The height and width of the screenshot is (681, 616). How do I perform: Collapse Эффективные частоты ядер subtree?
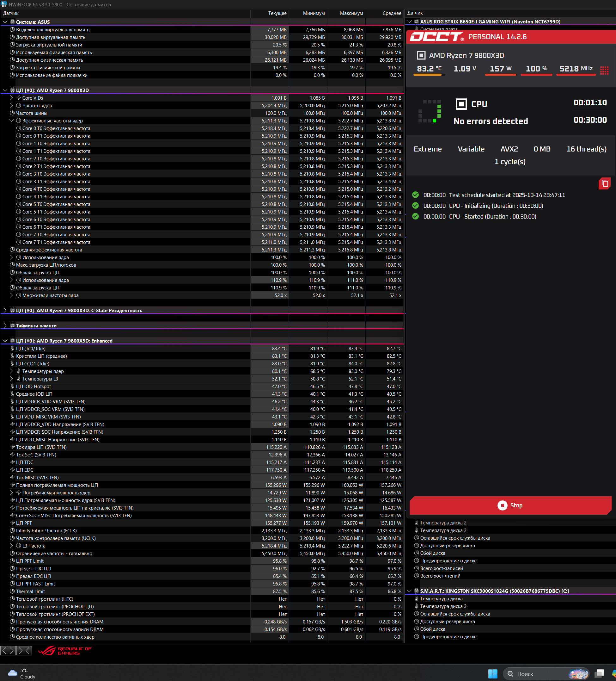(x=11, y=121)
